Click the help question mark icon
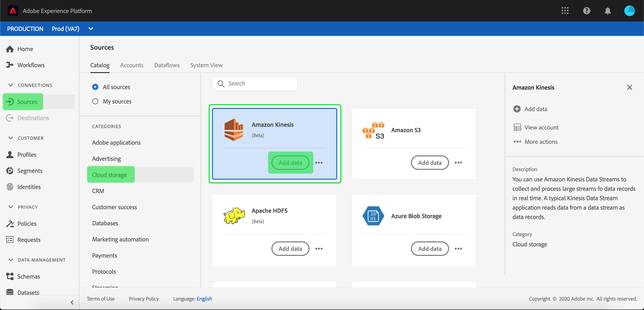The image size is (644, 310). [586, 11]
